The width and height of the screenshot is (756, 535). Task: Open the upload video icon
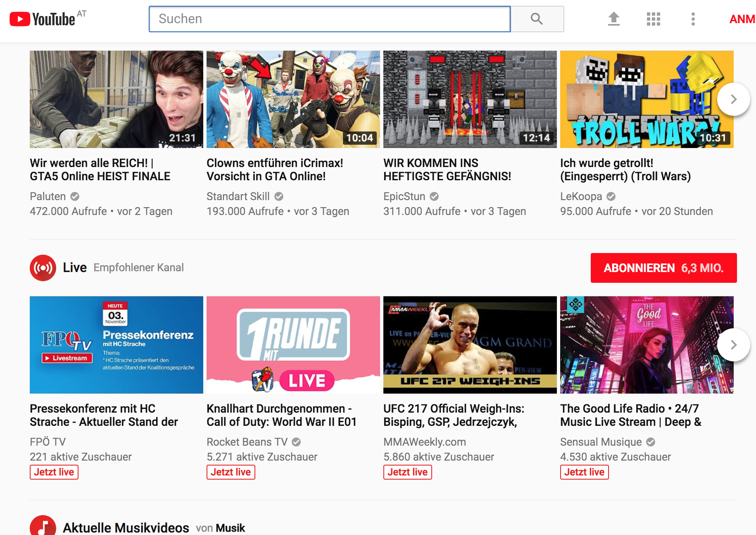(x=614, y=19)
